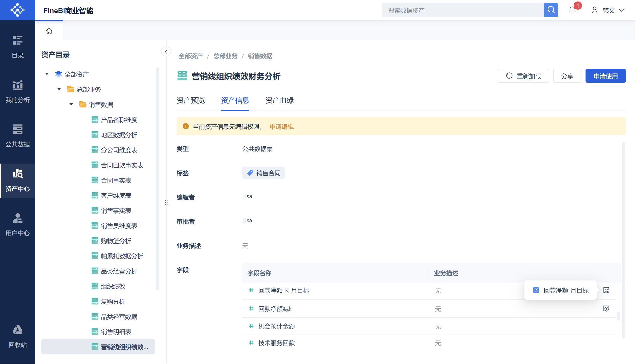Collapse the 全部资产 tree node
Image resolution: width=636 pixels, height=364 pixels.
pos(47,74)
